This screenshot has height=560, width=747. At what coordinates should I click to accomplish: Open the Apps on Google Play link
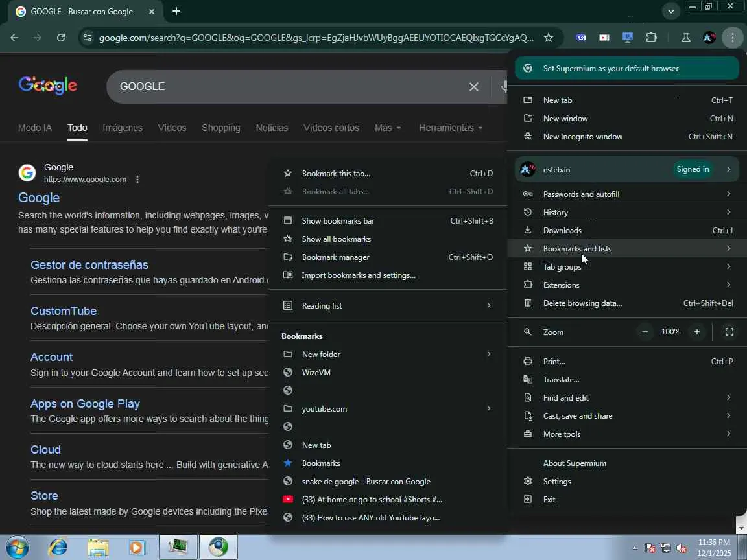86,404
